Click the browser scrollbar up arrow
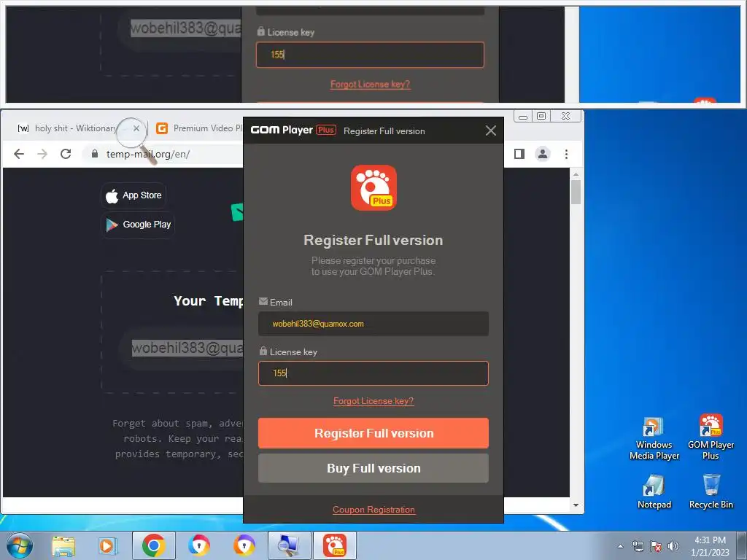This screenshot has width=747, height=560. click(x=576, y=174)
